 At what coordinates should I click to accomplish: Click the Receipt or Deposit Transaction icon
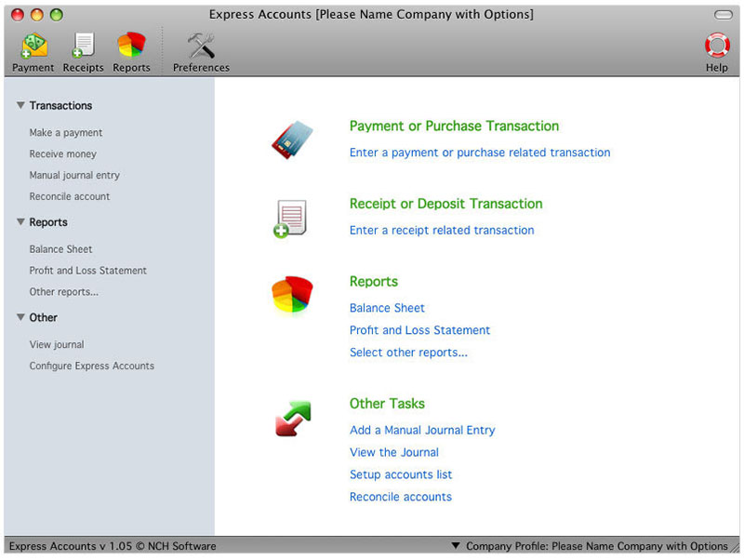click(290, 216)
